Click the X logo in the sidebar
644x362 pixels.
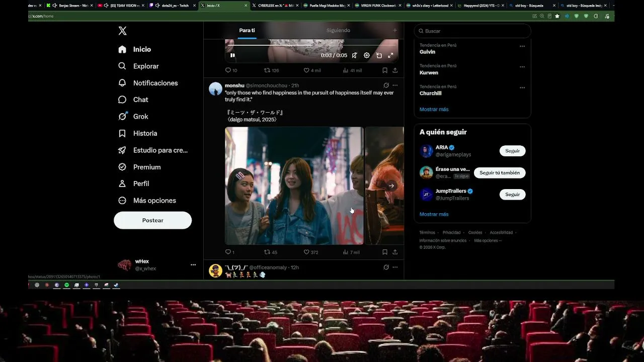(122, 31)
